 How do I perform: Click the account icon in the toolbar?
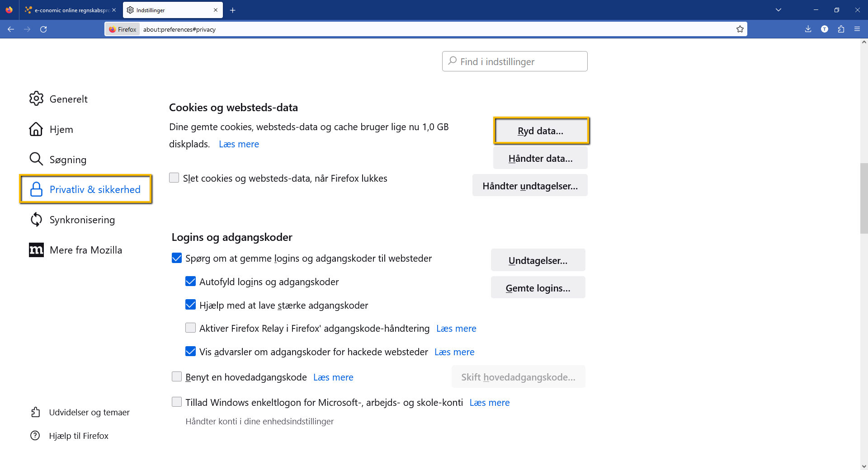click(825, 29)
